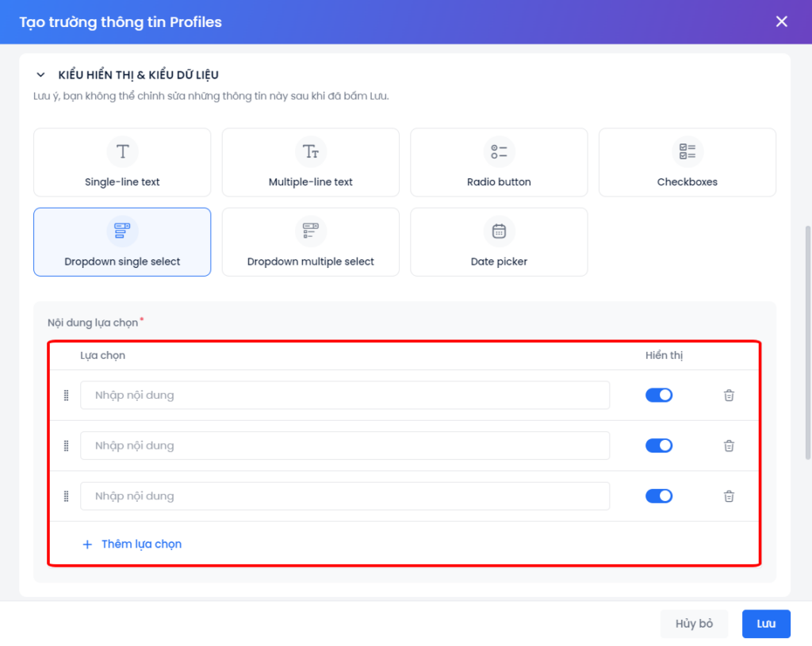Select the Single-line text type card

122,162
